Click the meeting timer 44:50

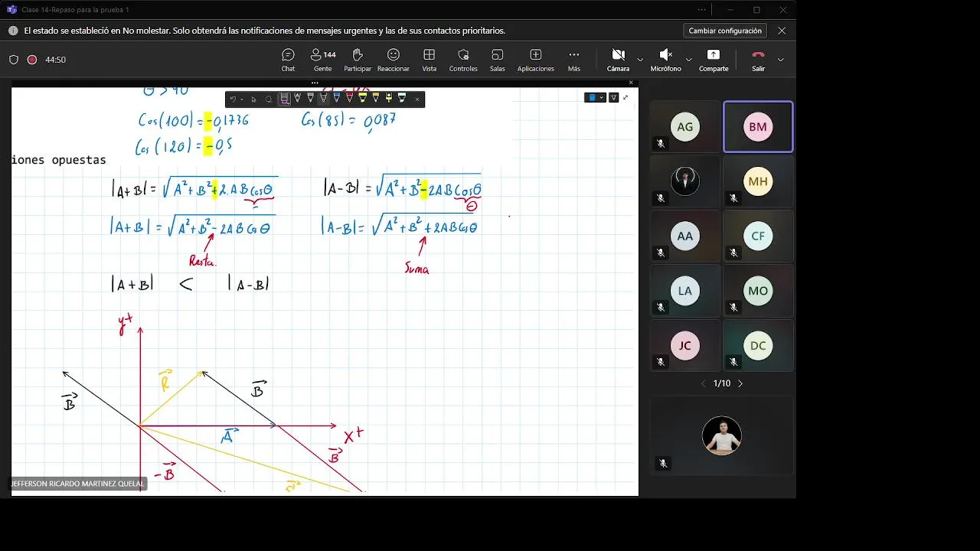click(x=55, y=60)
